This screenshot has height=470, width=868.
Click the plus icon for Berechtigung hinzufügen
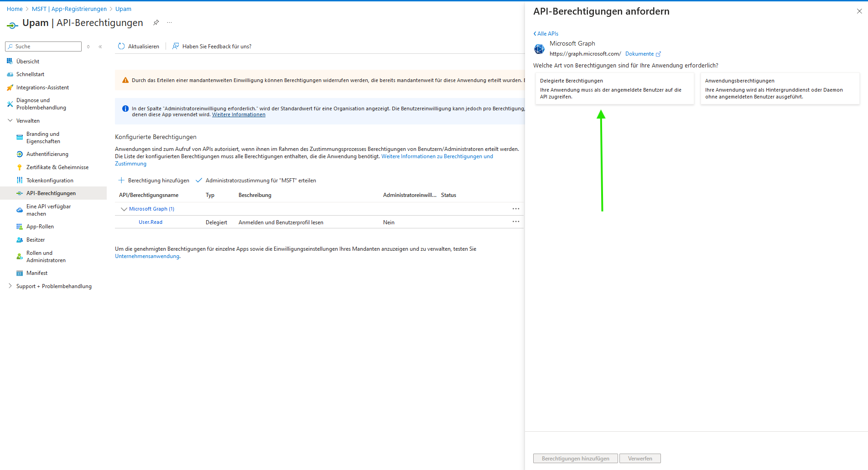[121, 181]
